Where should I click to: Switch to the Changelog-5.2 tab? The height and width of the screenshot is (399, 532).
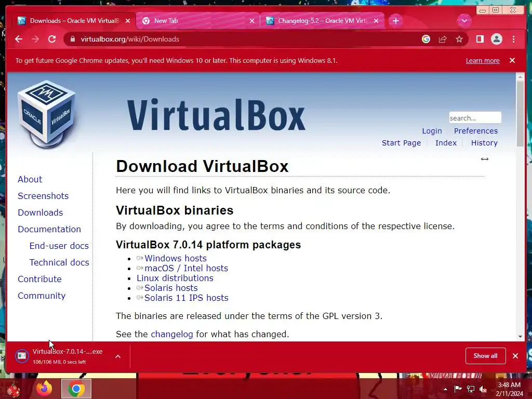tap(322, 21)
